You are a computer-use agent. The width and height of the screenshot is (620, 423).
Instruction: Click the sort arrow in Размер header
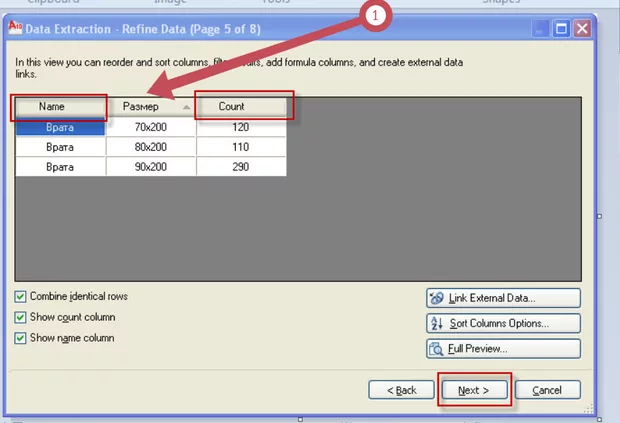click(x=187, y=107)
